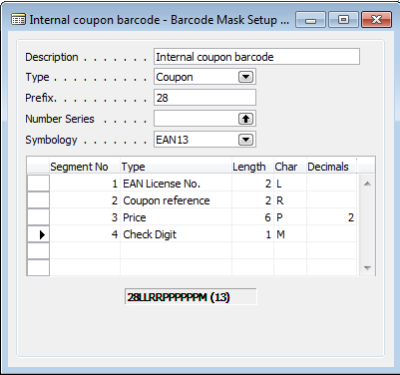Click the Number Series lookup arrow button
This screenshot has width=400, height=375.
(246, 119)
